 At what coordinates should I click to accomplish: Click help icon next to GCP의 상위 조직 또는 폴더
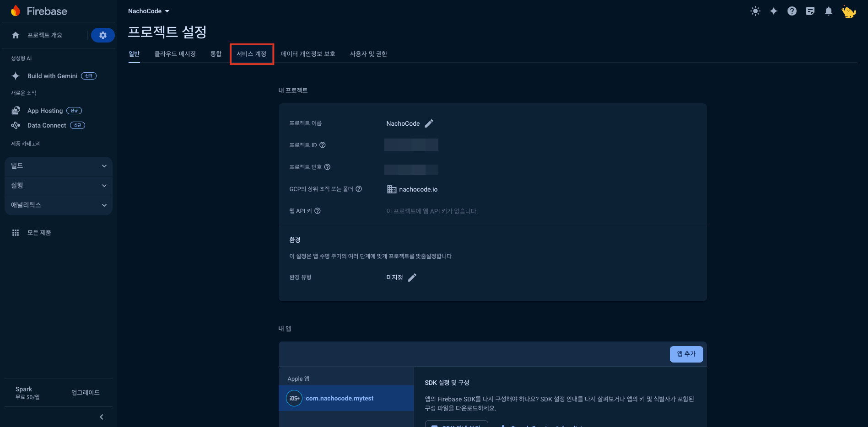[359, 189]
